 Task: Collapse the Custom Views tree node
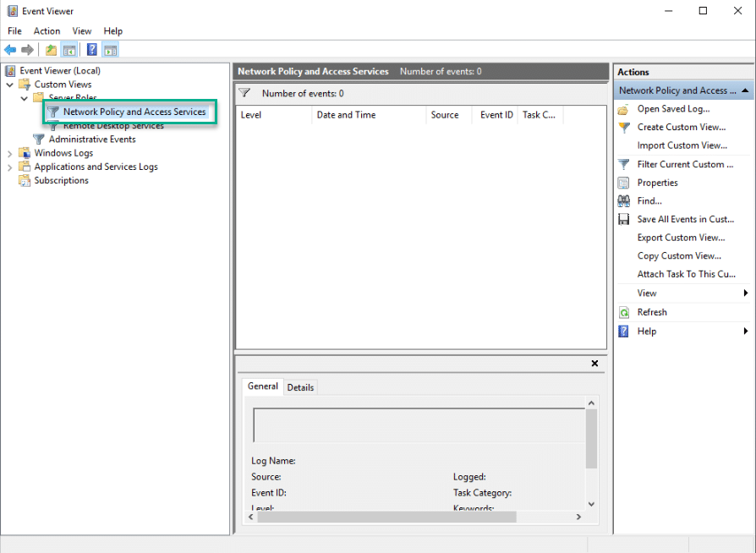9,85
